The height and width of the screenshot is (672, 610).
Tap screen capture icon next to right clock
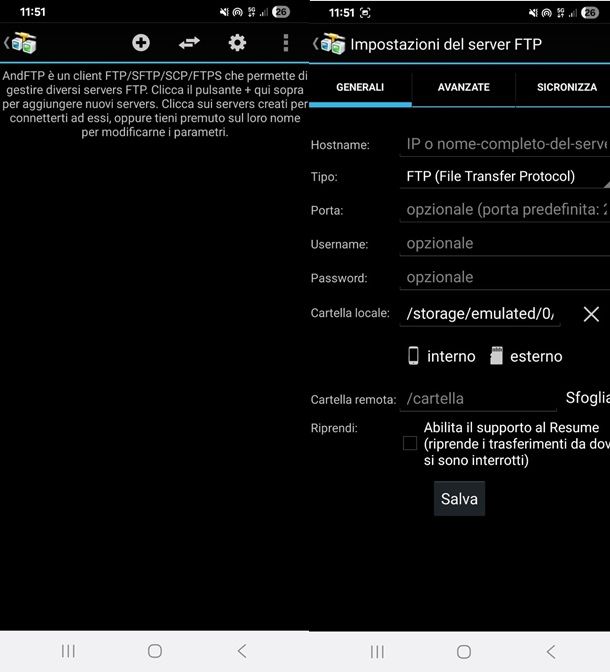point(365,13)
